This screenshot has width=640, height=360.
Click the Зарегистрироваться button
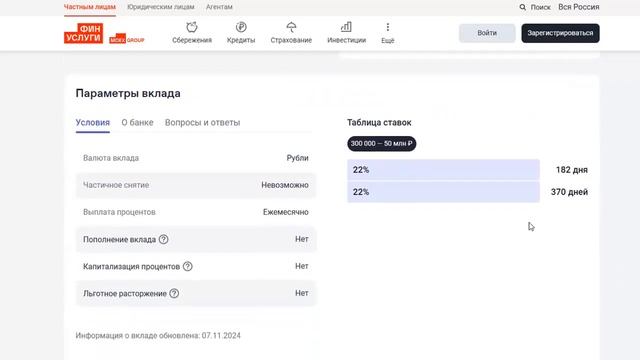560,33
